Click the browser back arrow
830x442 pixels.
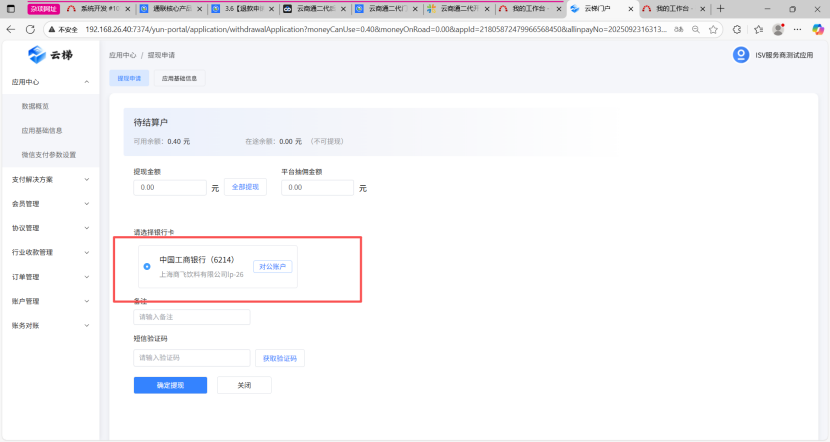pos(11,30)
